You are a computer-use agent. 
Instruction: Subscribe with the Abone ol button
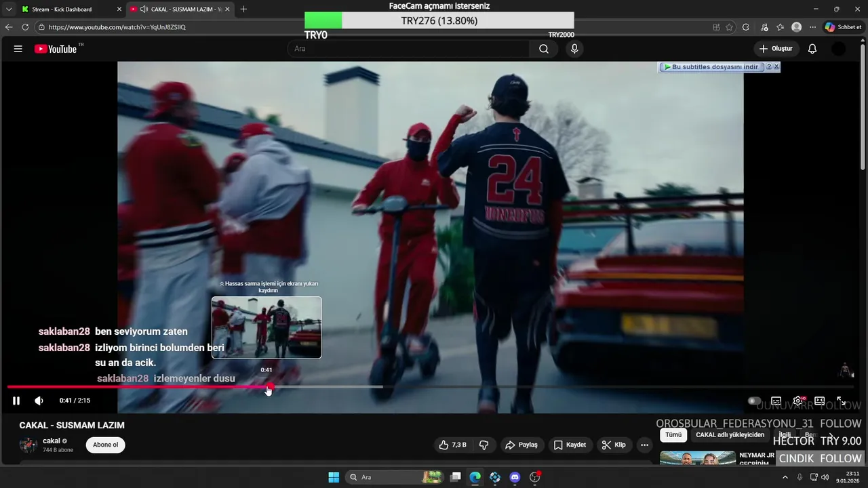pos(105,445)
